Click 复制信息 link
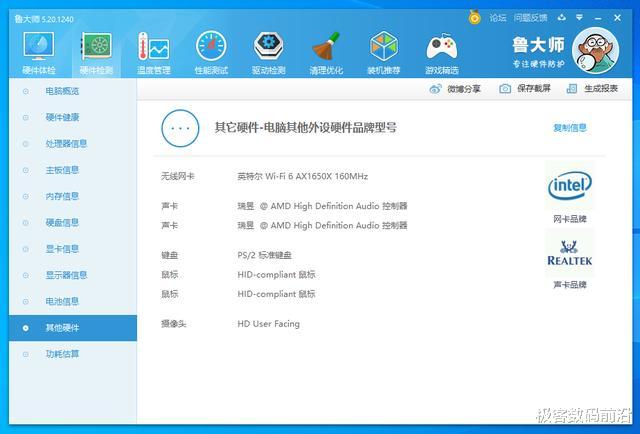The width and height of the screenshot is (640, 434). click(570, 128)
